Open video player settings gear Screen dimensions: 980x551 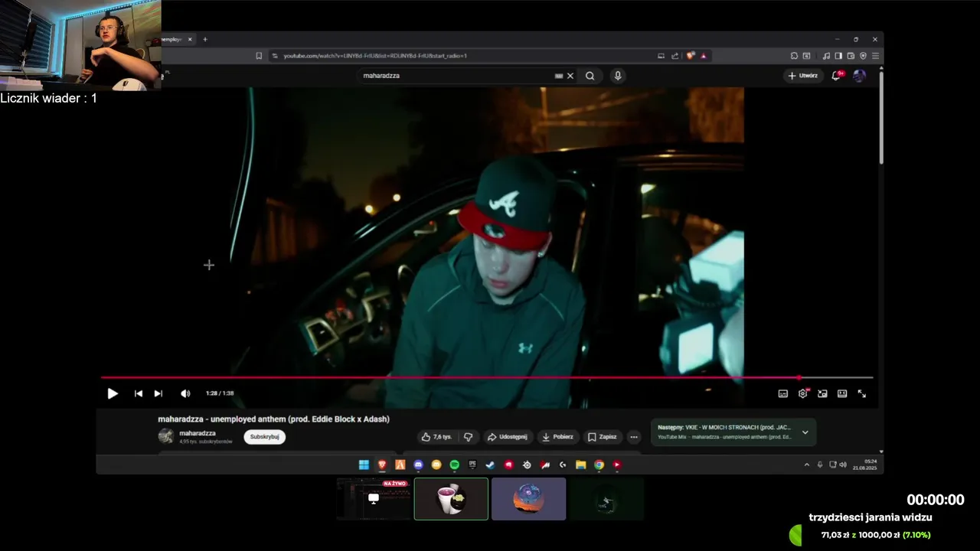point(802,393)
